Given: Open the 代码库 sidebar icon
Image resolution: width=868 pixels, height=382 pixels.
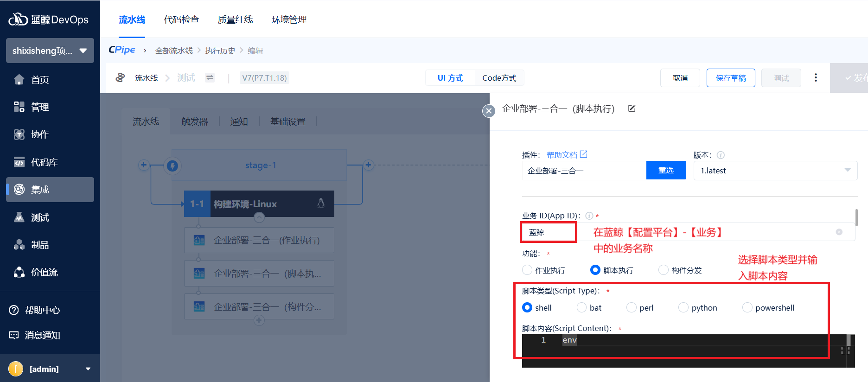Looking at the screenshot, I should coord(19,162).
